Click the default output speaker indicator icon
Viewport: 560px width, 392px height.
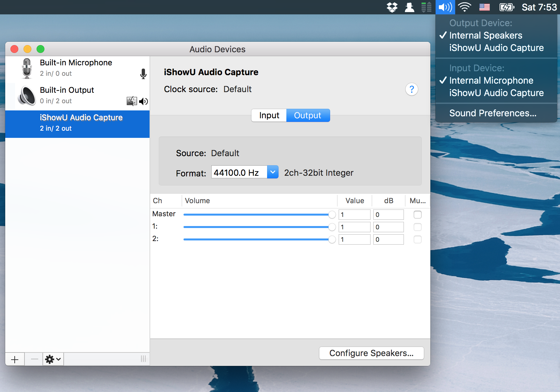click(143, 101)
